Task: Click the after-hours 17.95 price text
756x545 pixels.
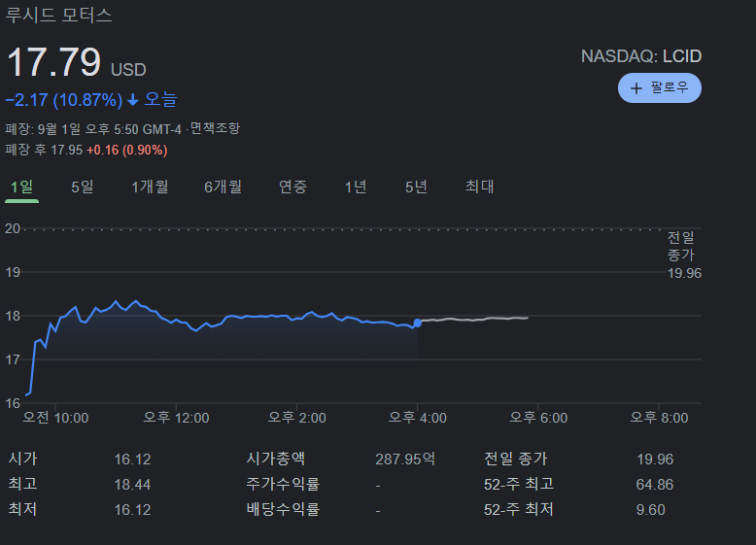Action: point(66,150)
